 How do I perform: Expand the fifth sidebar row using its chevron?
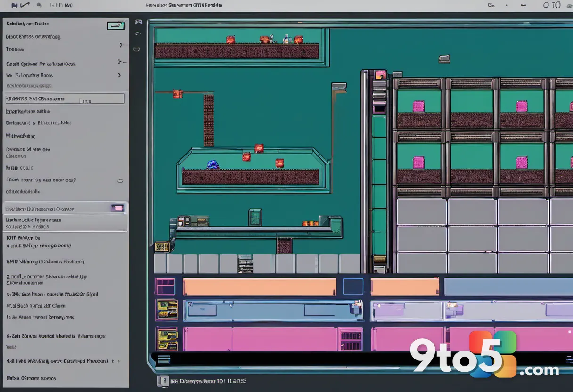point(119,75)
